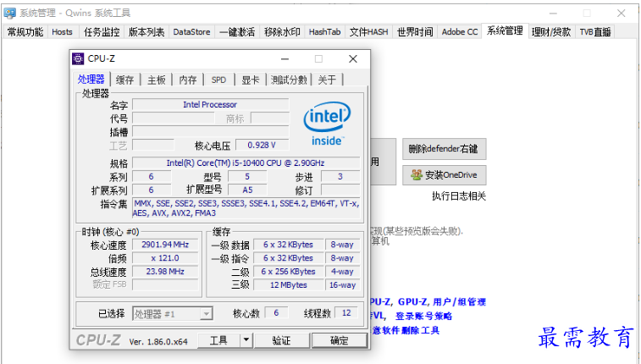Screen dimensions: 641x364
Task: Open the 移除水印 tab
Action: [282, 32]
